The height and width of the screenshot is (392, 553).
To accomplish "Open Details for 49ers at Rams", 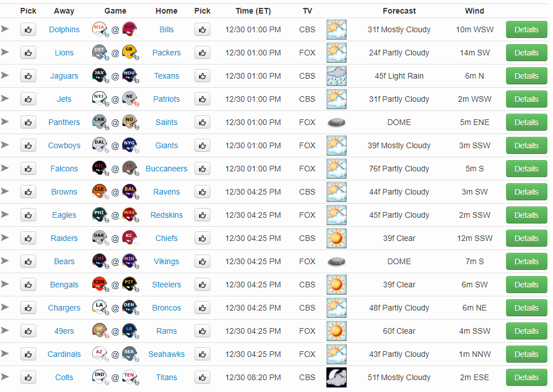I will (526, 331).
